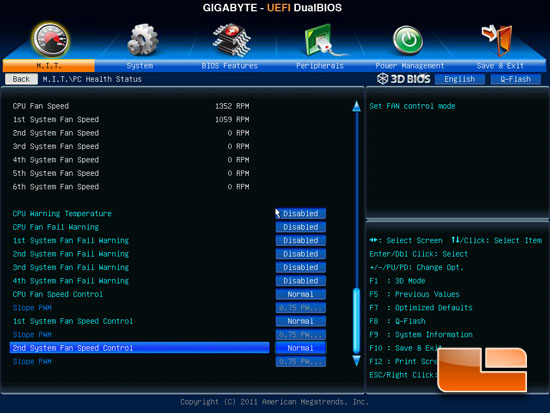
Task: Open the Peripherals tab
Action: tap(320, 66)
